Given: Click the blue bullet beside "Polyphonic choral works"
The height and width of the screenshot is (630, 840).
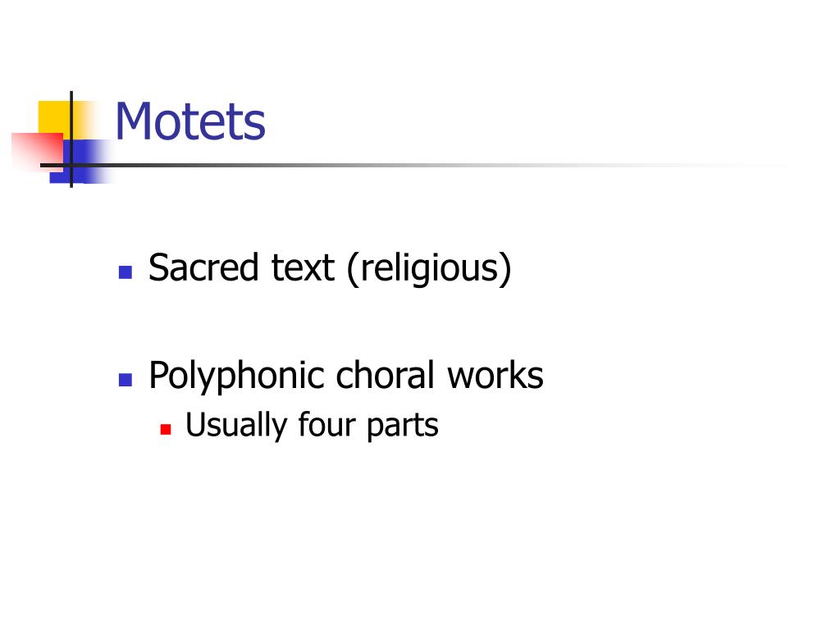Looking at the screenshot, I should coord(126,380).
